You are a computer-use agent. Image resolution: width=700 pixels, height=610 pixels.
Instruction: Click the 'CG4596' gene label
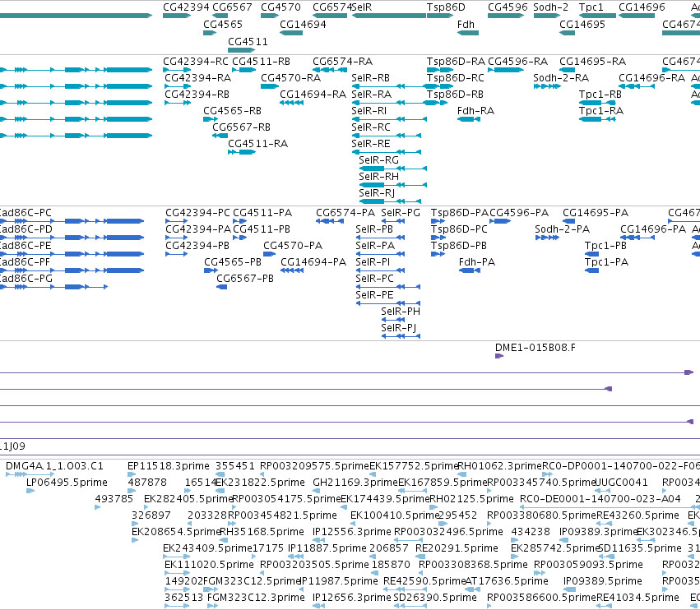click(508, 7)
